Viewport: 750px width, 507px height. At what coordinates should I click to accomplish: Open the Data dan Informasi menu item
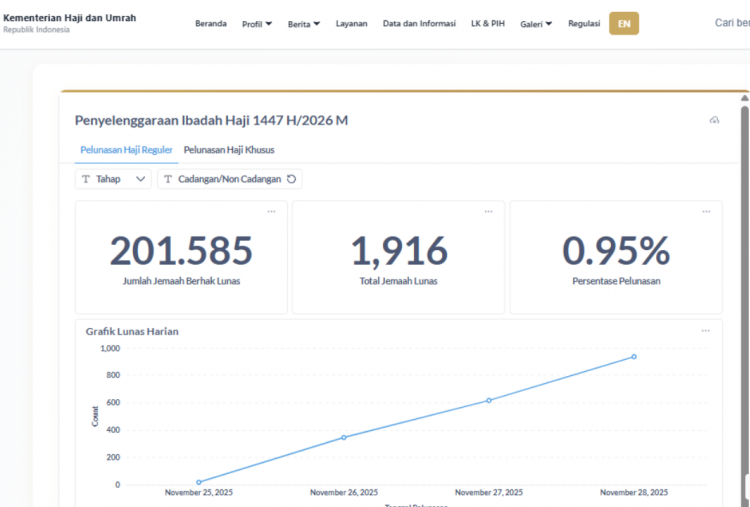pyautogui.click(x=419, y=23)
